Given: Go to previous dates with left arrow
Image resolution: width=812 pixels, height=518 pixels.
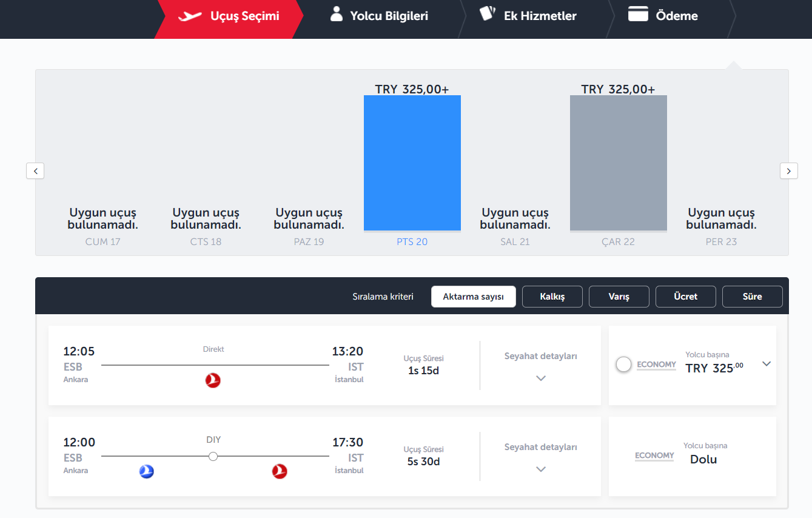Looking at the screenshot, I should 35,171.
